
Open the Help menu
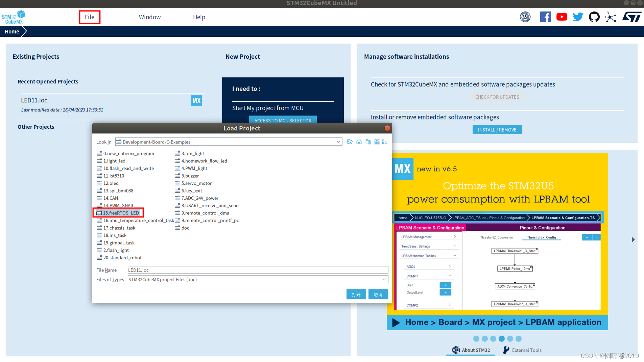pyautogui.click(x=199, y=17)
